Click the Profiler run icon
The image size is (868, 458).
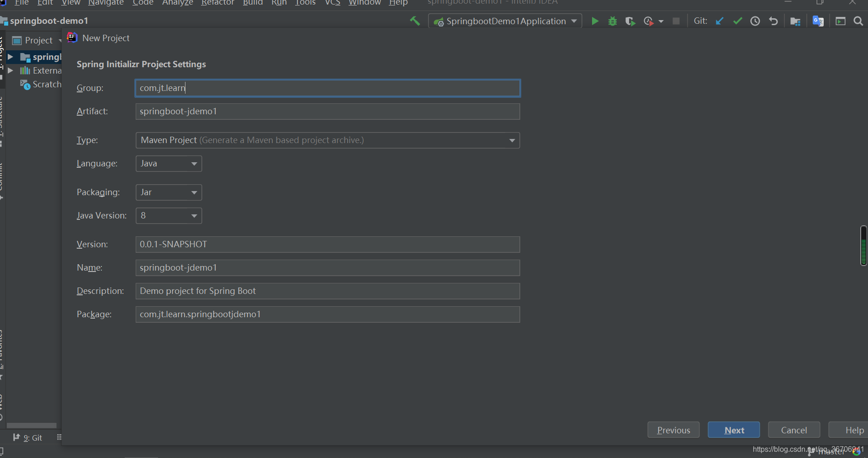click(x=649, y=21)
